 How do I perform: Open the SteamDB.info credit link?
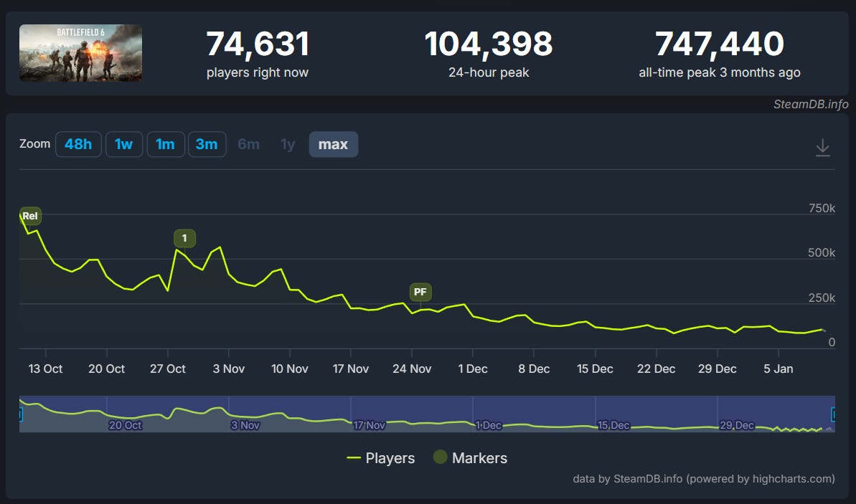click(x=810, y=104)
